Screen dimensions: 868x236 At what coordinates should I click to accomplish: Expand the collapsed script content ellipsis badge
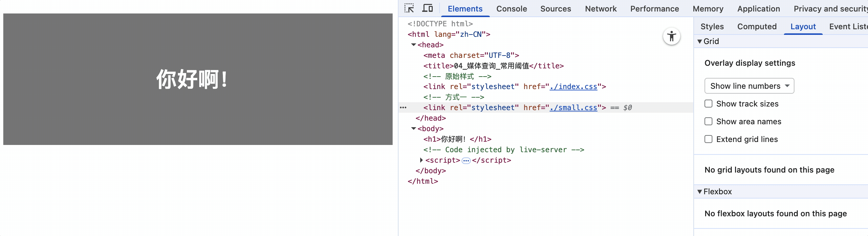pyautogui.click(x=466, y=160)
